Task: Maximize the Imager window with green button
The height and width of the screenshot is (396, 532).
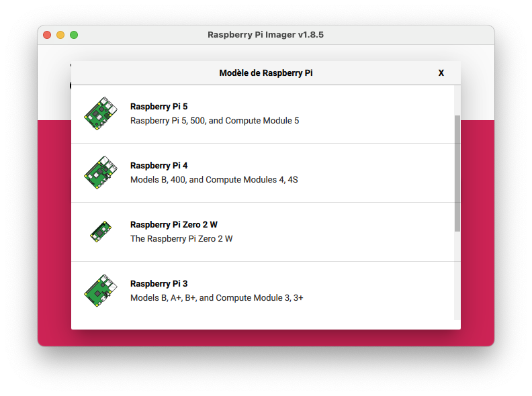Action: click(x=74, y=35)
